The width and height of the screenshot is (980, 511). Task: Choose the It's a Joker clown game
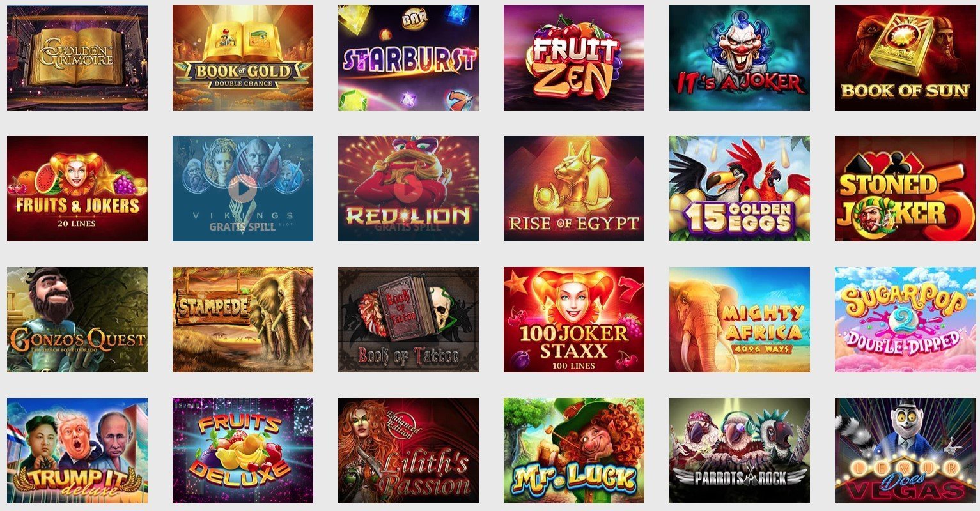(740, 57)
